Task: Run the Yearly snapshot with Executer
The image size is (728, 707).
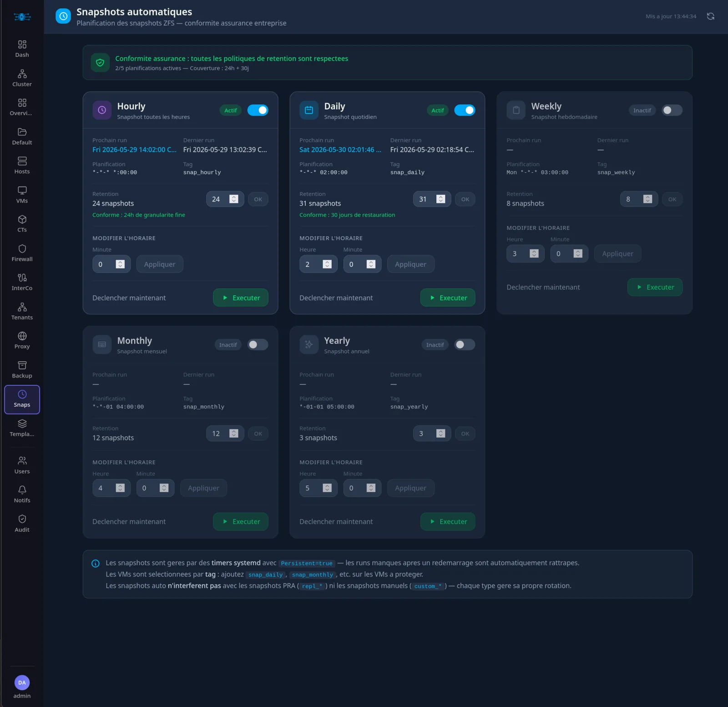Action: (x=448, y=521)
